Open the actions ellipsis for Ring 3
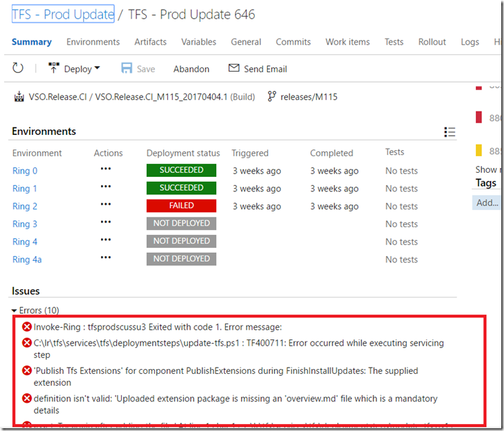 tap(106, 222)
